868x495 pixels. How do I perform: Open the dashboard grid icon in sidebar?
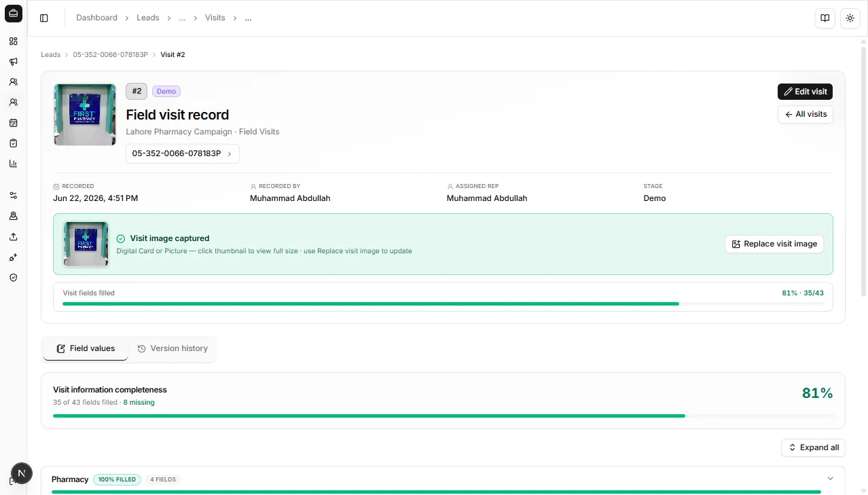pos(13,41)
